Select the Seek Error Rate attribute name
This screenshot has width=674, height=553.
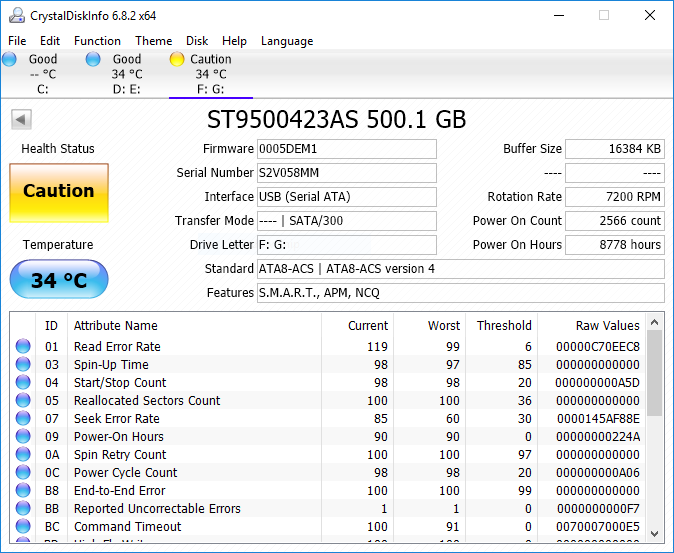[116, 419]
